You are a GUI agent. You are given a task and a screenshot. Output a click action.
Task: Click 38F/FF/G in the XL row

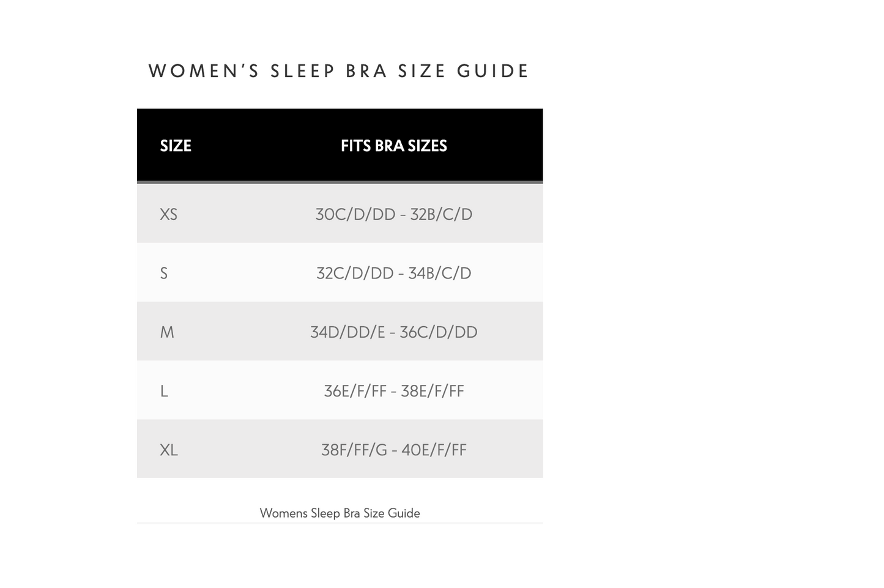point(354,450)
